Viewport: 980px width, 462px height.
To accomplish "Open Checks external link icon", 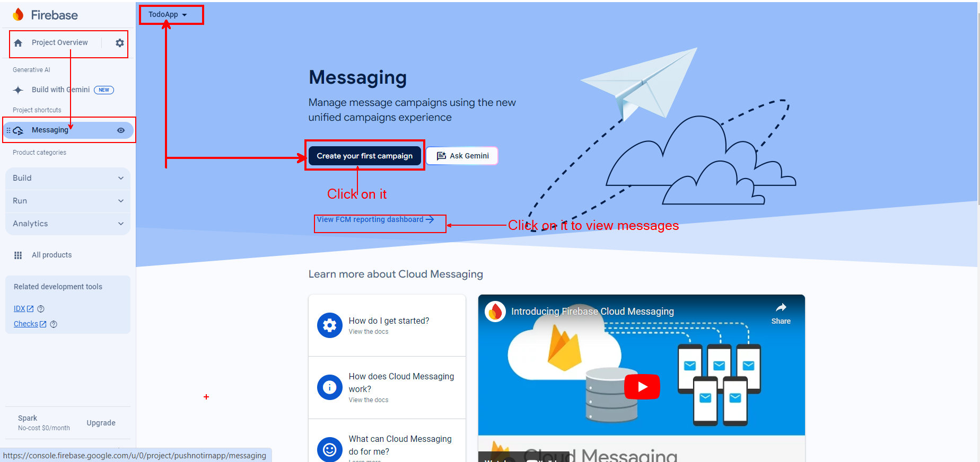I will pos(43,324).
